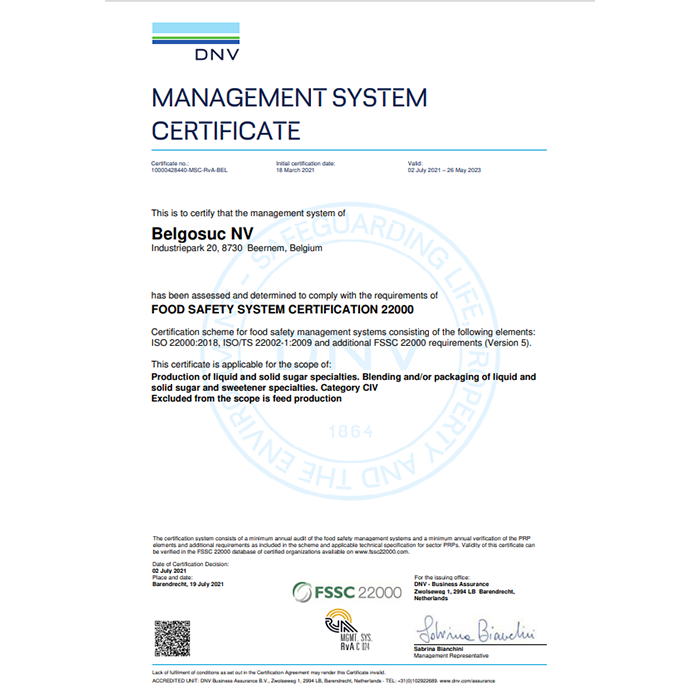Click the 'Excluded from the scope is feed production' line
Image resolution: width=700 pixels, height=700 pixels.
click(x=246, y=399)
